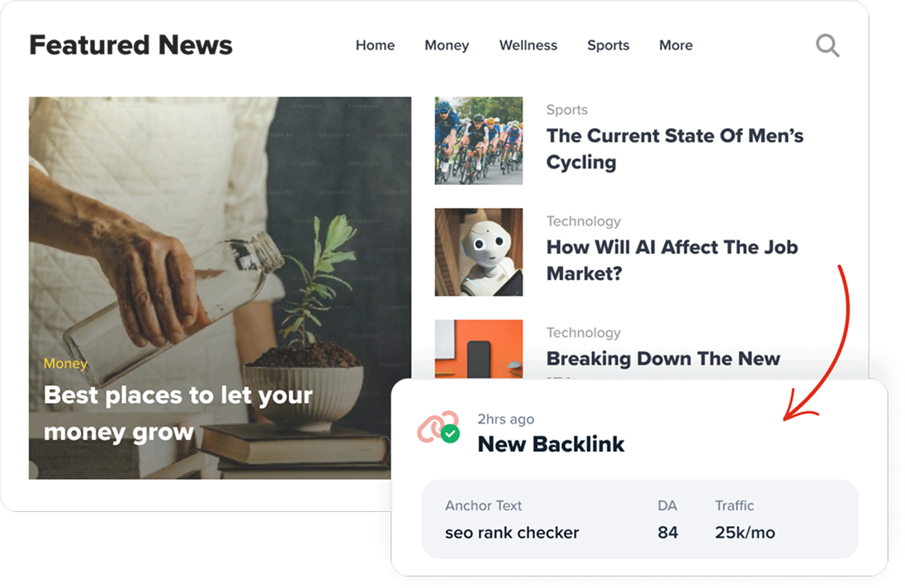Open the Home menu item

[x=375, y=45]
